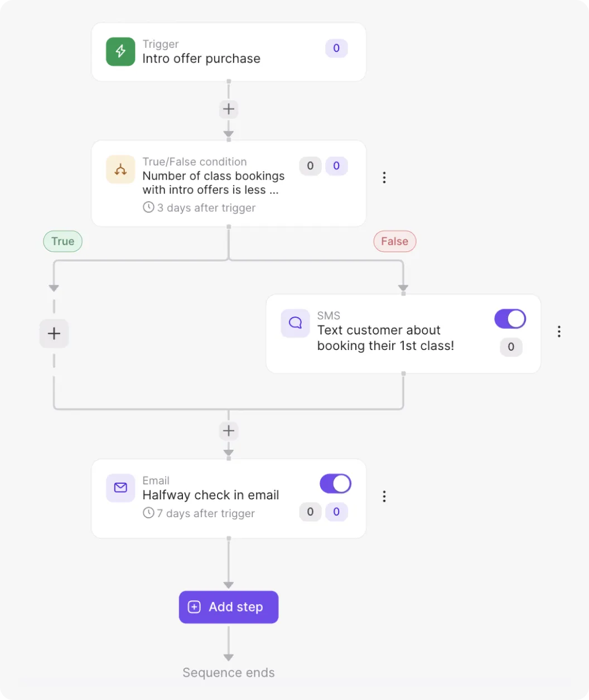
Task: Click the SMS step's zero count badge
Action: point(511,347)
